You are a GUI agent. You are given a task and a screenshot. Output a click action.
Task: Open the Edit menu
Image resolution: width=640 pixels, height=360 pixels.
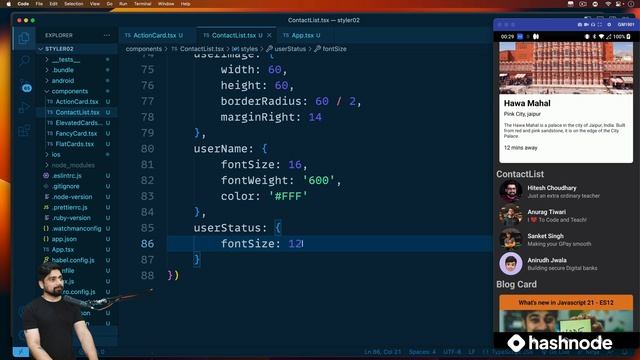point(53,4)
